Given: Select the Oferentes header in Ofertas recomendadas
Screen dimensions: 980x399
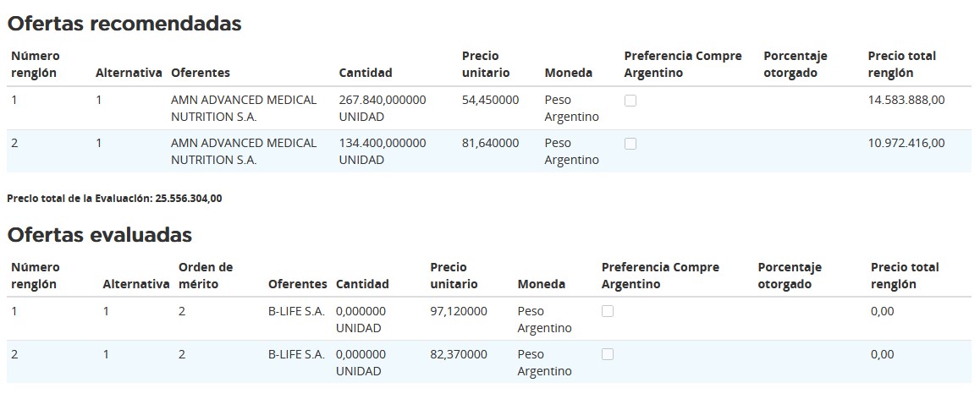Looking at the screenshot, I should click(201, 73).
